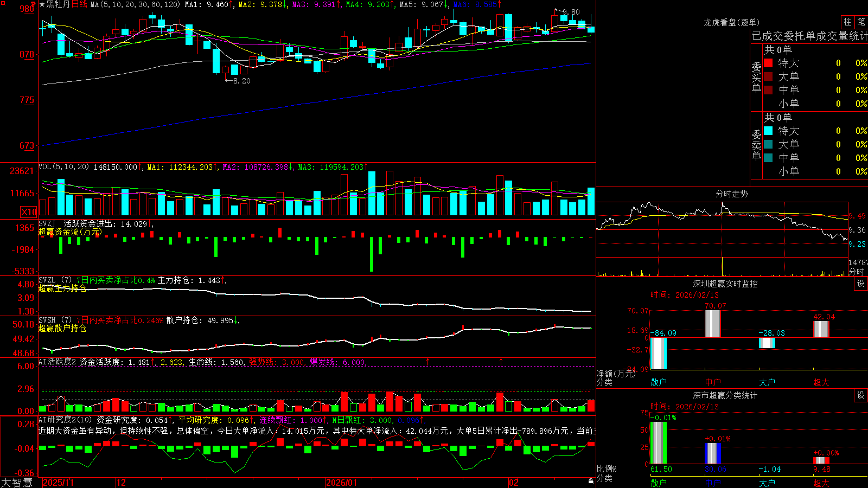
Task: Click the red question mark help icon
Action: (33, 5)
